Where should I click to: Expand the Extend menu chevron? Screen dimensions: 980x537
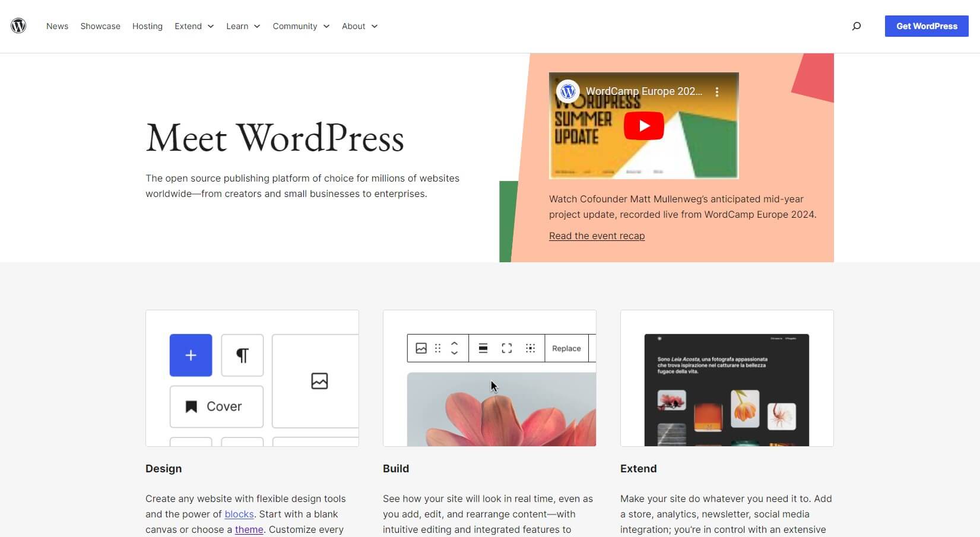pos(211,26)
